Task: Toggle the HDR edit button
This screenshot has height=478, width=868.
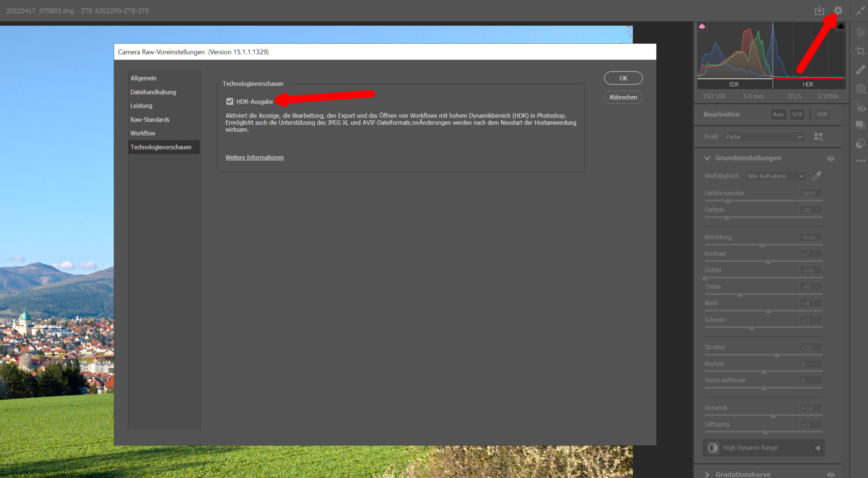Action: 822,114
